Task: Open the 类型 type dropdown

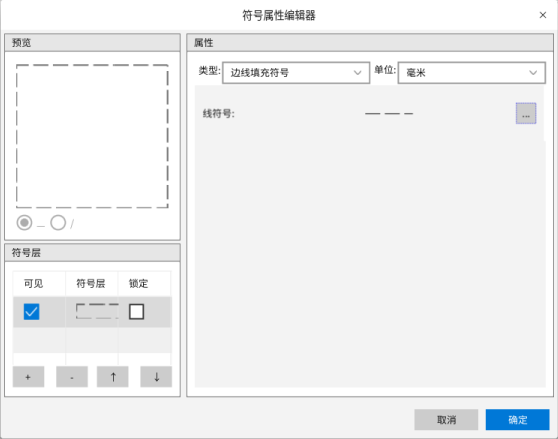Action: tap(296, 73)
